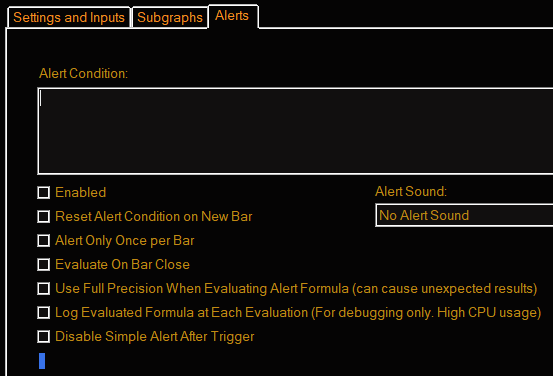Click the Disable Simple Alert After Trigger text
Screen dimensions: 553x376
tap(154, 336)
